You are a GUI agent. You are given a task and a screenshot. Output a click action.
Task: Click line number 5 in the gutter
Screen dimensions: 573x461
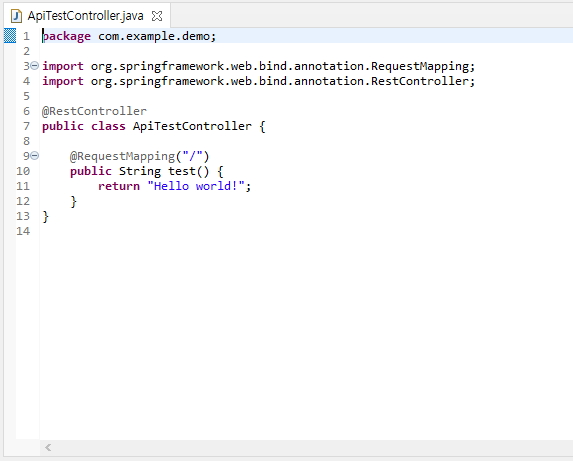26,96
